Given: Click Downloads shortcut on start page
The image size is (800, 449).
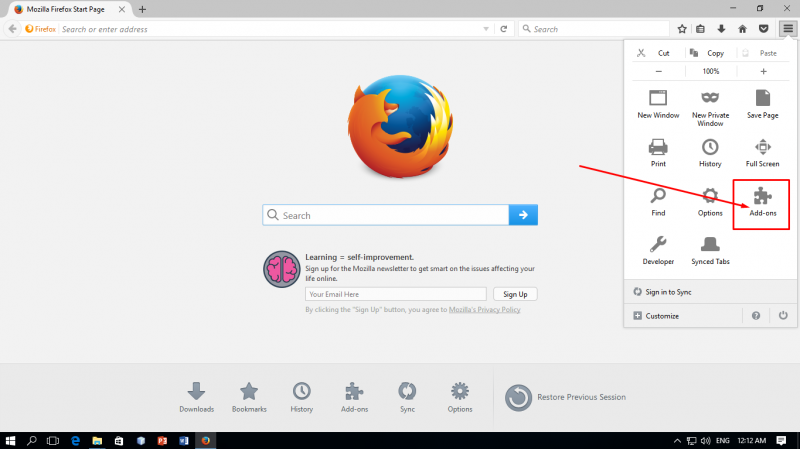Looking at the screenshot, I should point(196,397).
